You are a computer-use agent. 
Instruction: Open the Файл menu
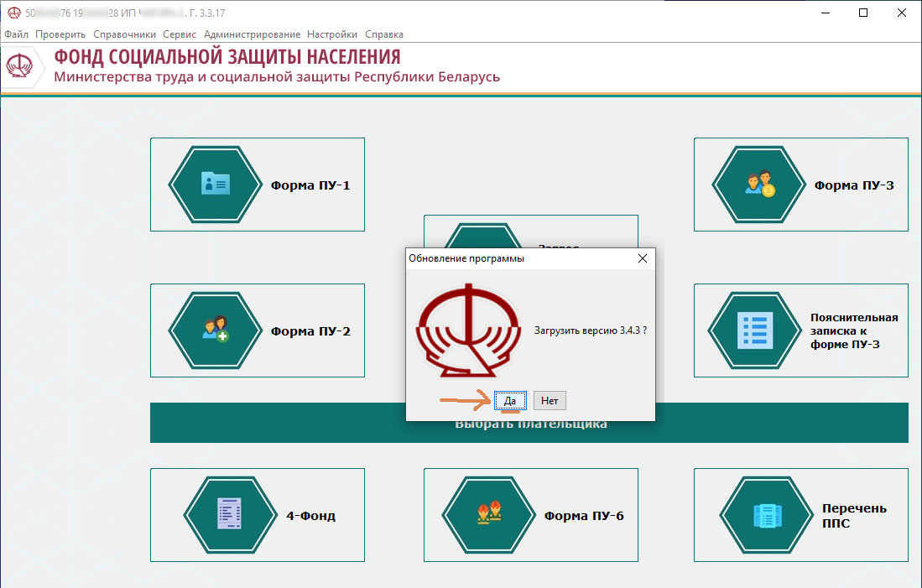click(x=17, y=34)
